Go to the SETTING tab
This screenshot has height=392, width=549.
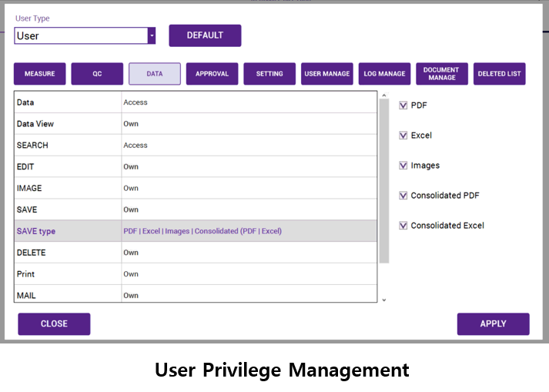pos(269,74)
